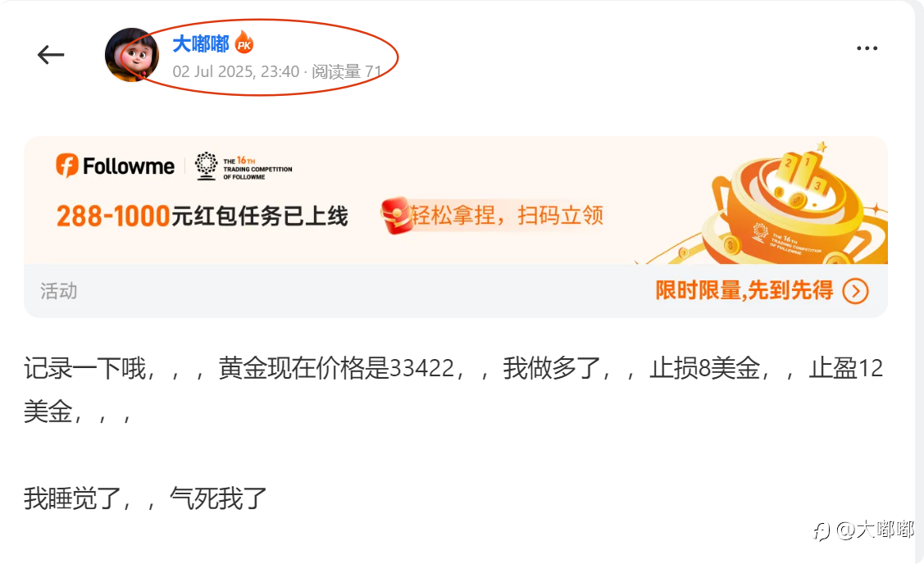Select the line 我睡觉了，，气死我了
The width and height of the screenshot is (924, 564).
[146, 498]
